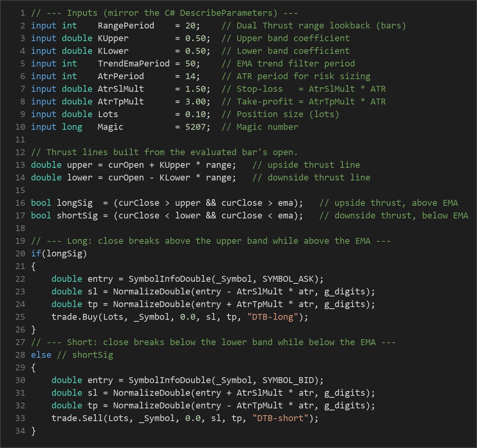Select TrendEmaPeriod on line 5

(134, 64)
